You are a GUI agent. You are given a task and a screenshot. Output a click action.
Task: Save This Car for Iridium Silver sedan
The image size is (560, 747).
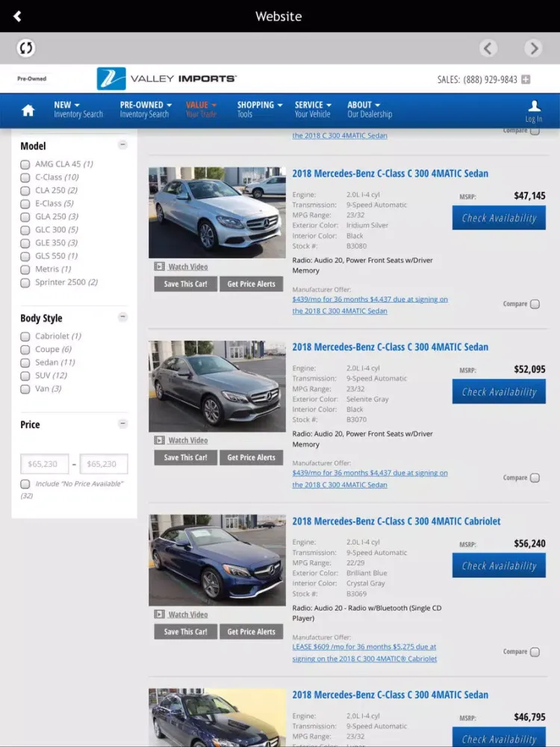(x=186, y=284)
